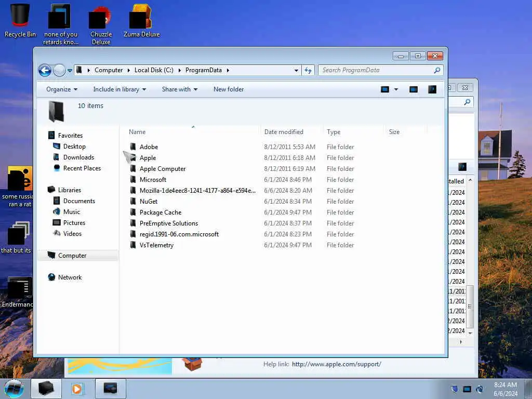The width and height of the screenshot is (532, 399).
Task: Open the Include in library menu
Action: pyautogui.click(x=119, y=89)
